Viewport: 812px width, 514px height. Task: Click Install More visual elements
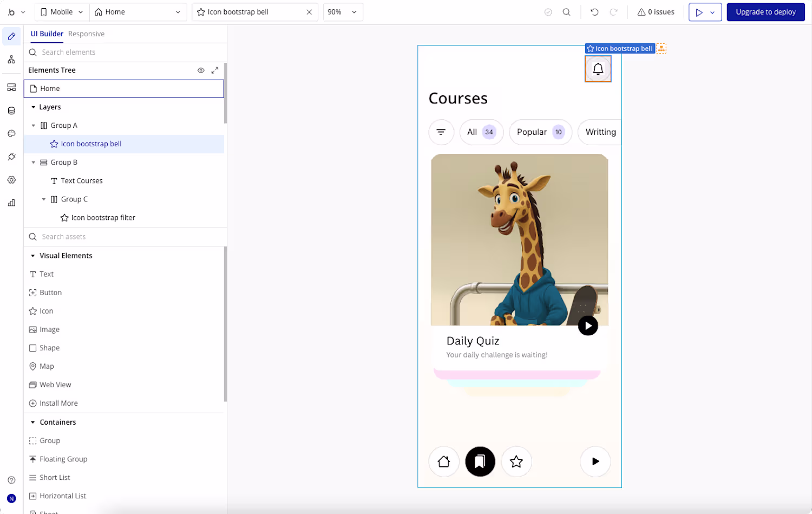(x=53, y=404)
